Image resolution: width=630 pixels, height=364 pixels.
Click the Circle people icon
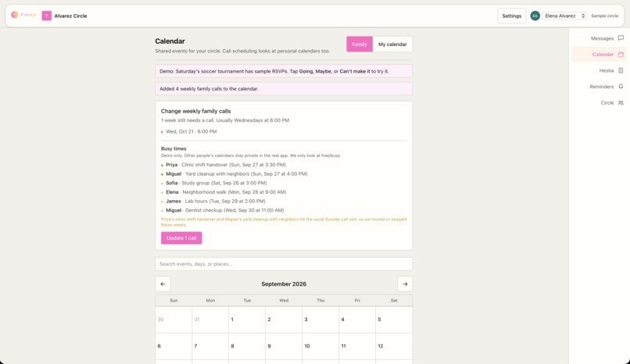click(x=621, y=103)
